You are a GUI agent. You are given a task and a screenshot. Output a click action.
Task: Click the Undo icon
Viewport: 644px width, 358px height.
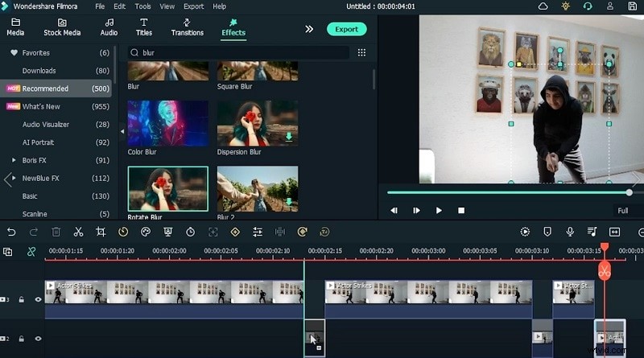click(11, 232)
